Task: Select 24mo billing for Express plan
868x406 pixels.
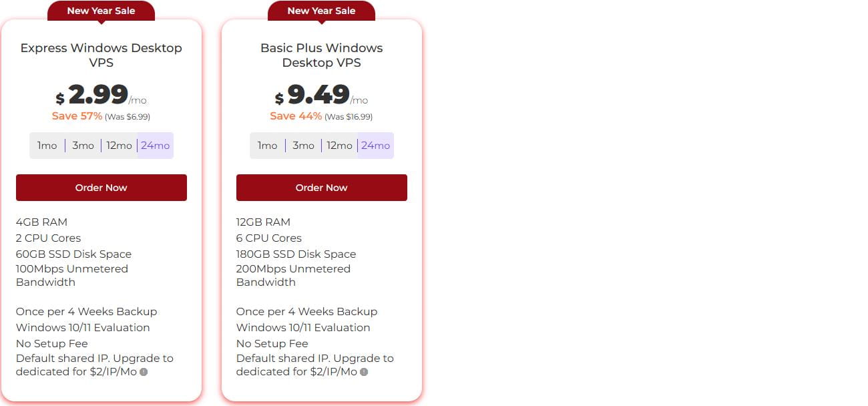Action: pyautogui.click(x=155, y=146)
